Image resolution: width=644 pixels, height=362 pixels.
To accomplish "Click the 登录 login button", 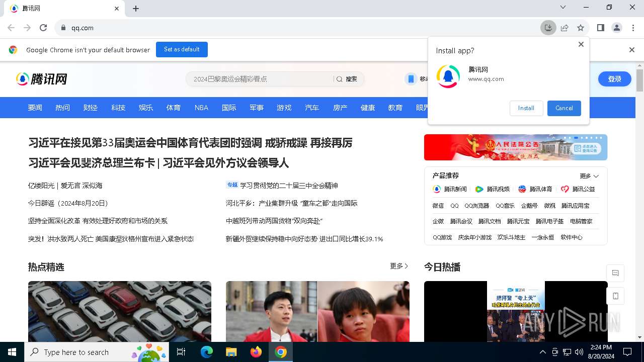I will pos(615,79).
